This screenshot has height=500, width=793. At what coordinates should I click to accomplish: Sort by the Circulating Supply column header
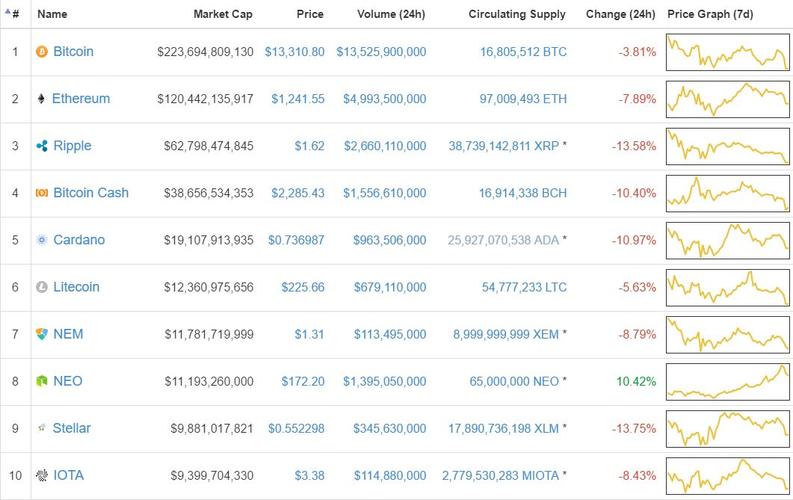(x=517, y=14)
